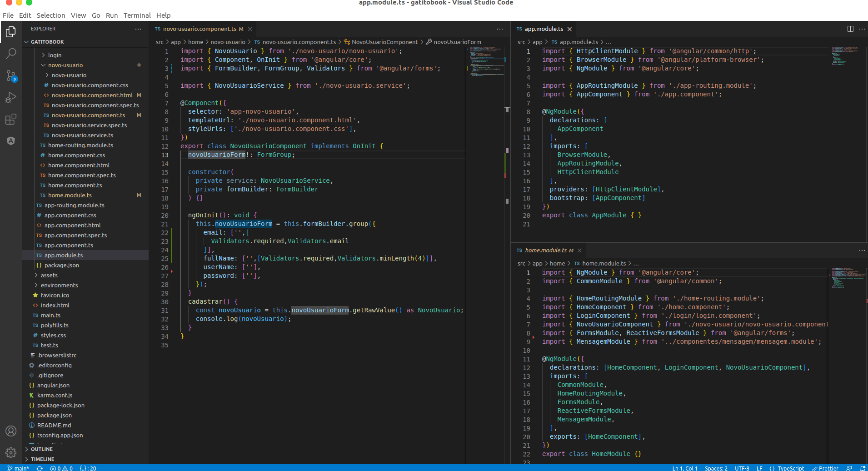Click the braces 20 status bar item
This screenshot has width=868, height=471.
click(x=88, y=468)
